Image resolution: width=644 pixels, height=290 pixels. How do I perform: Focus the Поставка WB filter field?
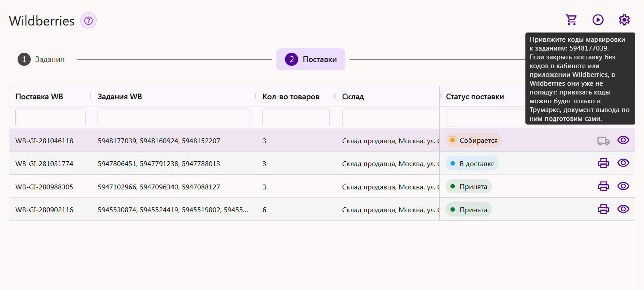pyautogui.click(x=51, y=117)
